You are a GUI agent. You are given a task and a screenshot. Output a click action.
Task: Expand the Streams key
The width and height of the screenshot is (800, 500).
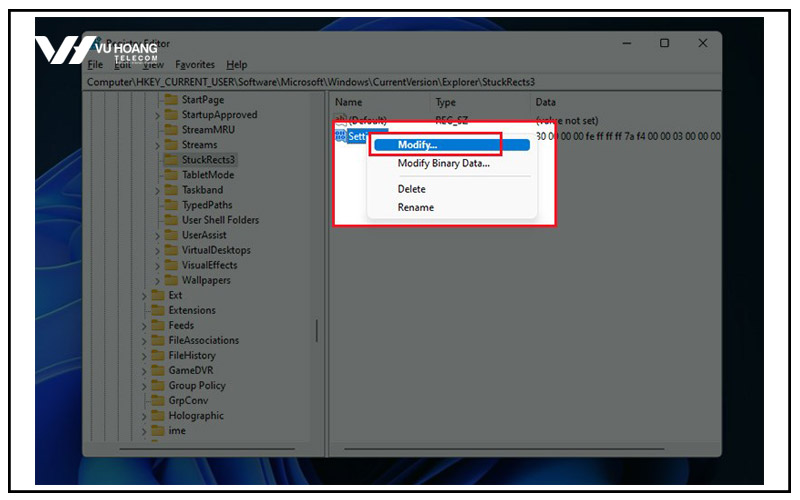[157, 146]
